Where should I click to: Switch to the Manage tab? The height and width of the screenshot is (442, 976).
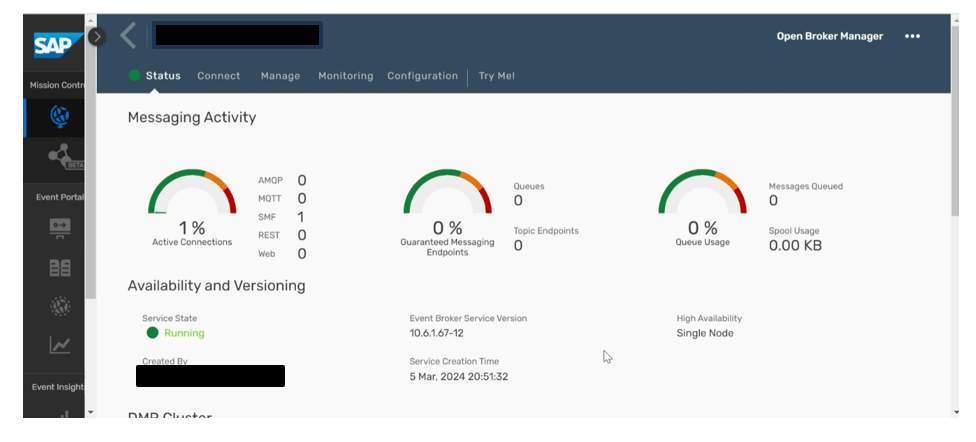click(x=280, y=76)
